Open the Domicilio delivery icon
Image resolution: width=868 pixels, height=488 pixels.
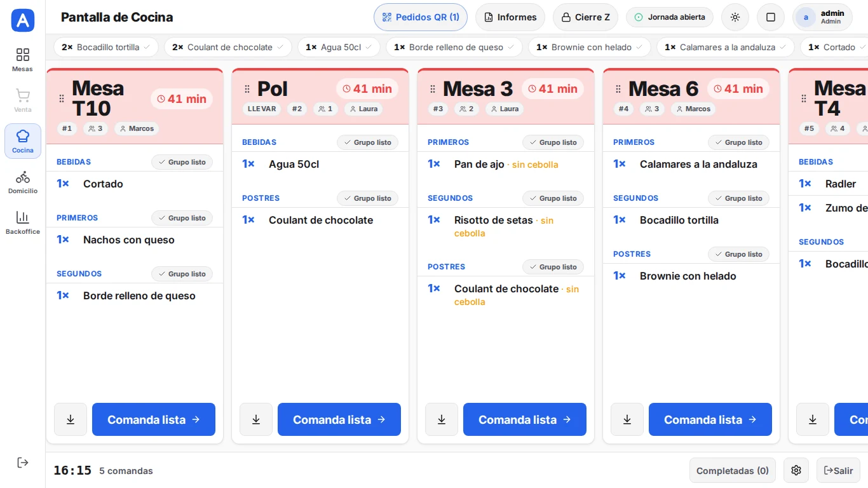point(23,182)
